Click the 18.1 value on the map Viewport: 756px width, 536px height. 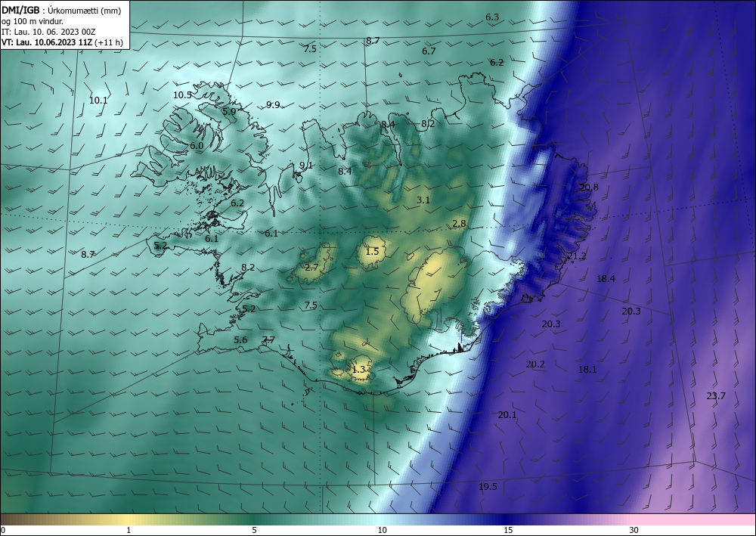pyautogui.click(x=587, y=370)
